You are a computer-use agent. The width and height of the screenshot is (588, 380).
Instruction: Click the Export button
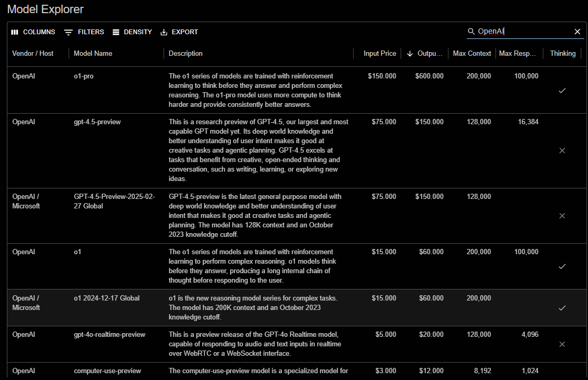[x=179, y=32]
